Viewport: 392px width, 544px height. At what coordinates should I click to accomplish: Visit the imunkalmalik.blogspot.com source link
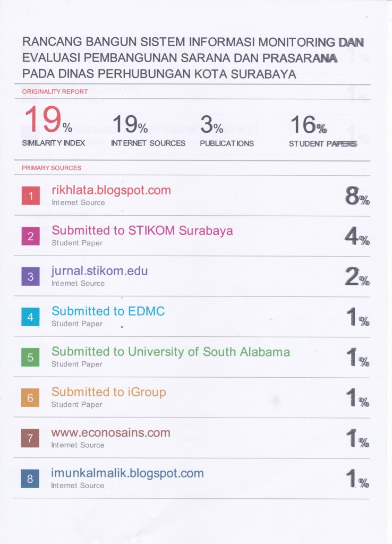(x=127, y=473)
